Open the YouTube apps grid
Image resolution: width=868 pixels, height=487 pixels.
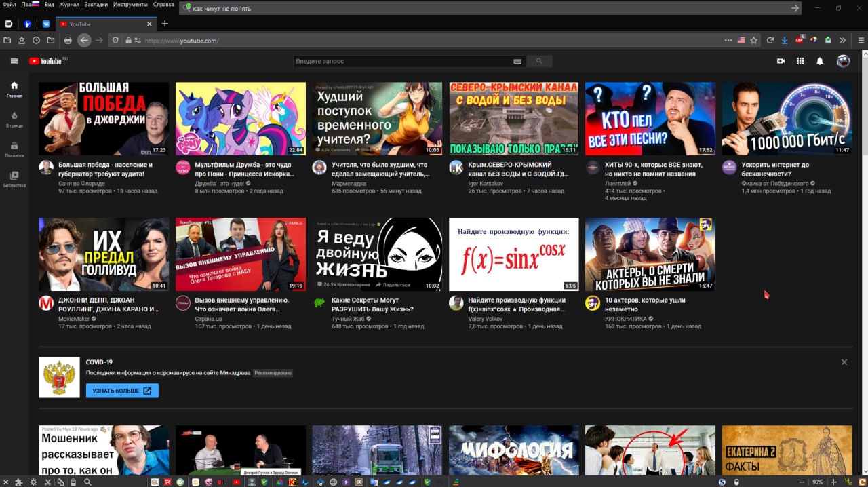click(x=800, y=61)
